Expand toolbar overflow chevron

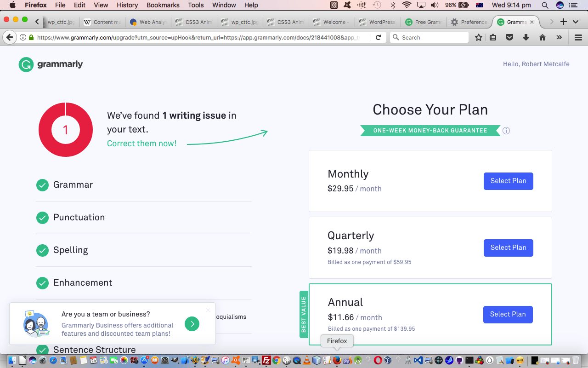(559, 37)
